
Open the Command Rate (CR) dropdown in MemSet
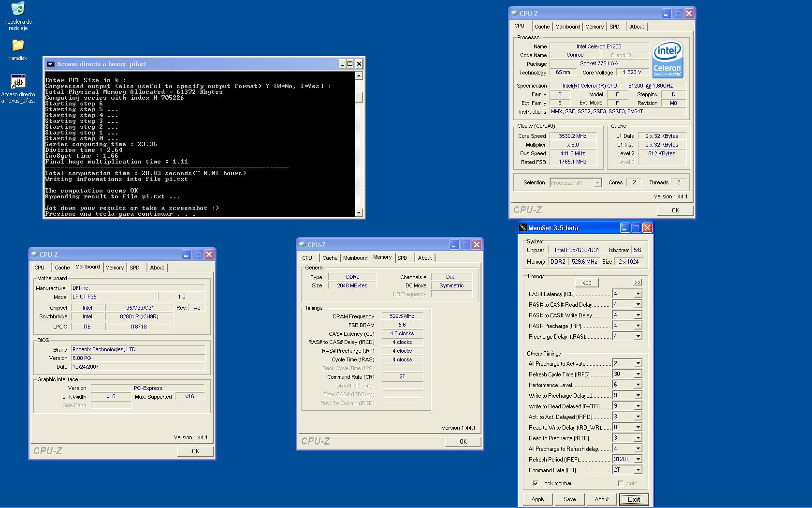638,470
